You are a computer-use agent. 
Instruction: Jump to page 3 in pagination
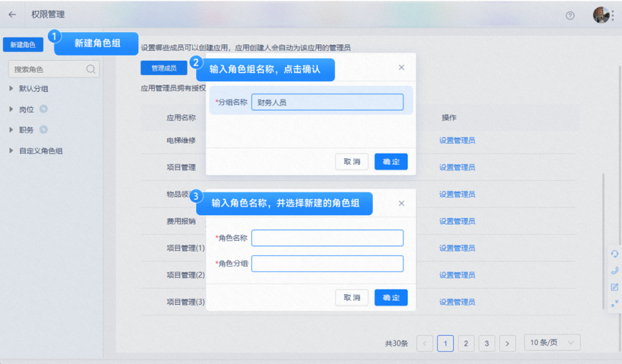(x=487, y=343)
